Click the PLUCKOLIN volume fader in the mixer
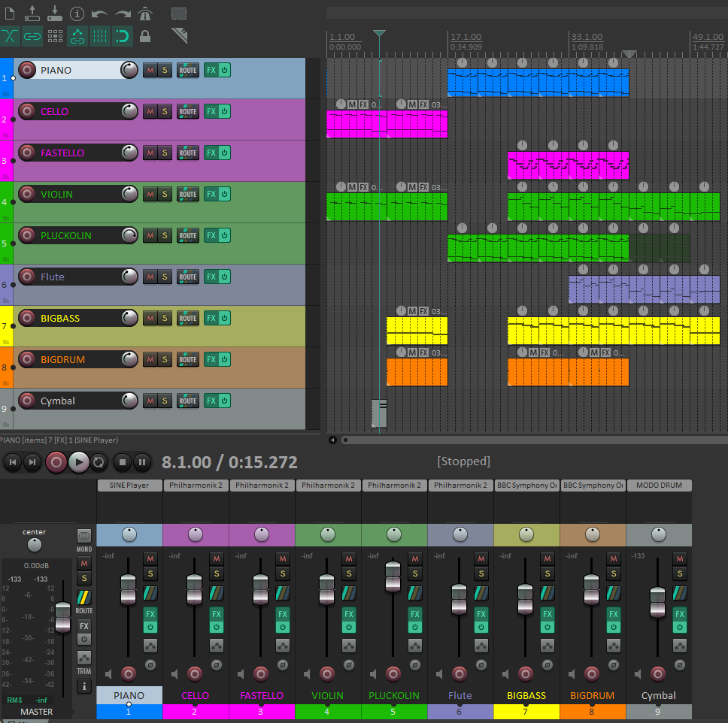 pos(393,576)
